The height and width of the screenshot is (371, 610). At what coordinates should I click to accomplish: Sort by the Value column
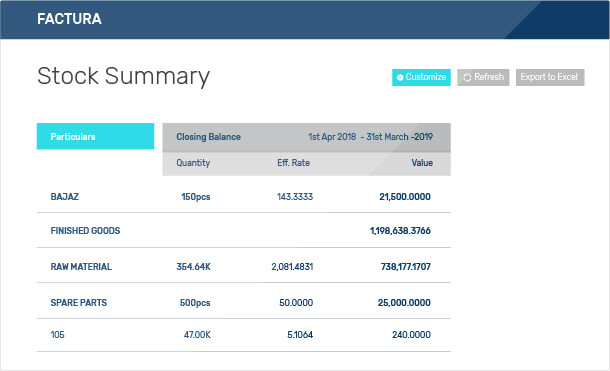pyautogui.click(x=422, y=163)
